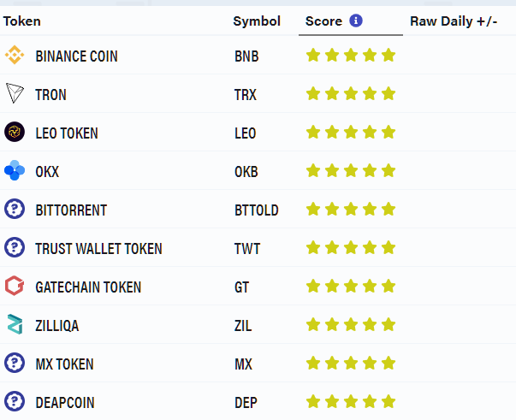Click the five-star score for Deapcoin
Viewport: 516px width, 420px height.
(x=351, y=401)
